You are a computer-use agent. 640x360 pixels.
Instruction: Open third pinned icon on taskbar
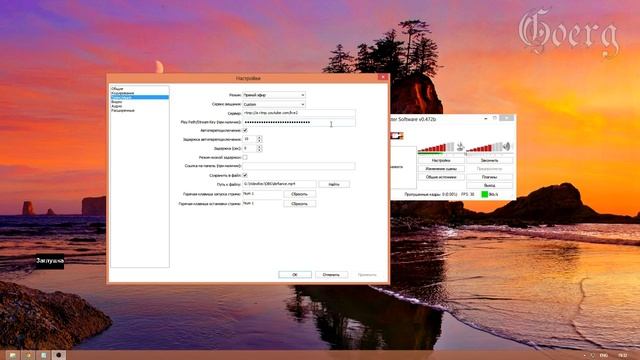coord(43,355)
